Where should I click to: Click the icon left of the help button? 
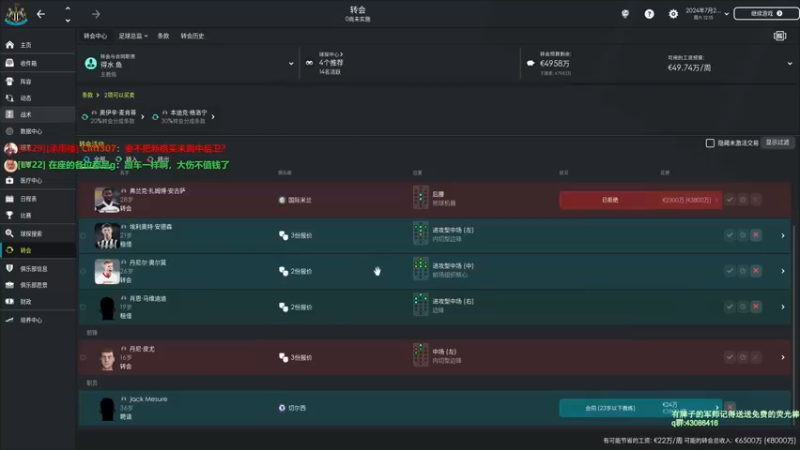tap(625, 14)
